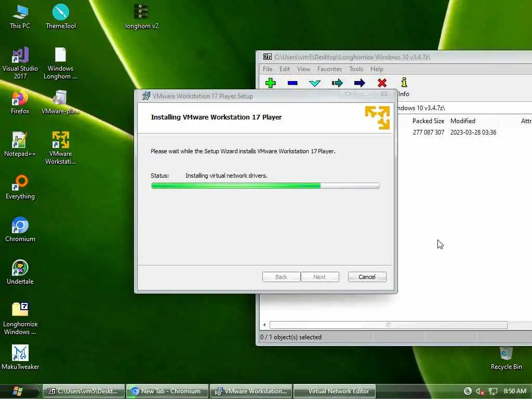Click the 7-Zip Info icon
Screen dimensions: 532x399
[404, 83]
